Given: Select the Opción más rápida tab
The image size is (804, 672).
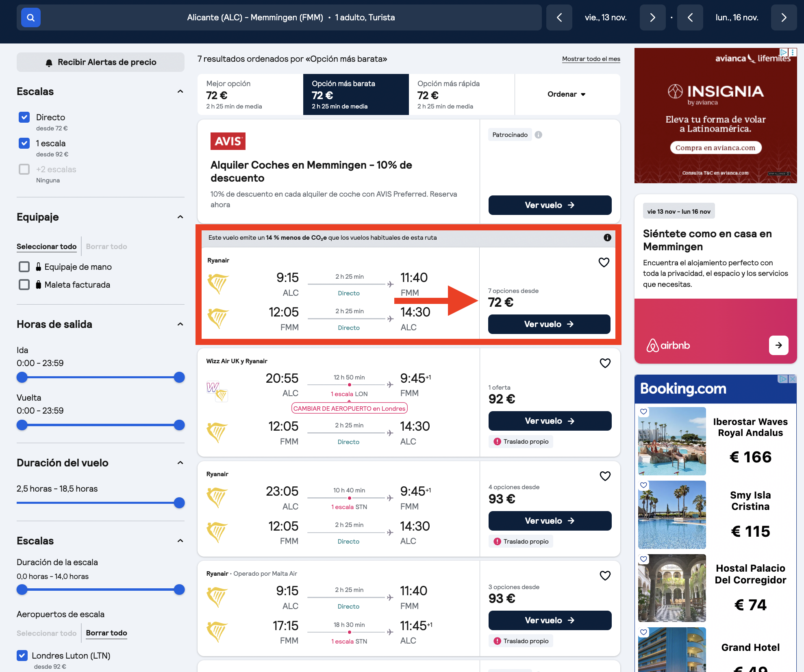Looking at the screenshot, I should point(462,94).
